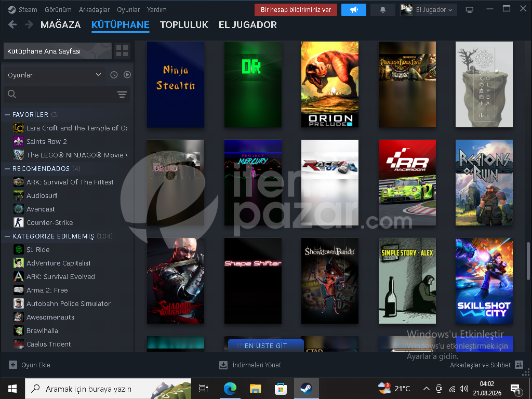Switch to the TOPLULUK tab
The image size is (532, 399).
tap(184, 25)
